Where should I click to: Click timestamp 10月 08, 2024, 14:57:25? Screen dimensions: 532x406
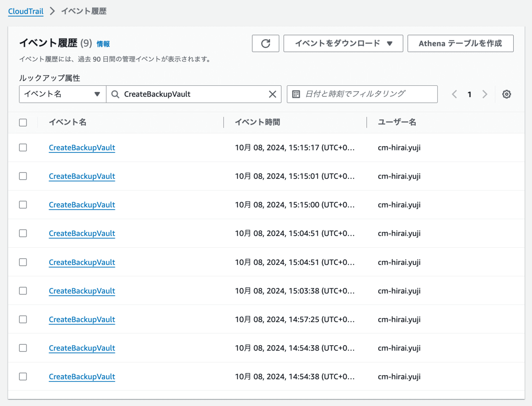coord(295,319)
